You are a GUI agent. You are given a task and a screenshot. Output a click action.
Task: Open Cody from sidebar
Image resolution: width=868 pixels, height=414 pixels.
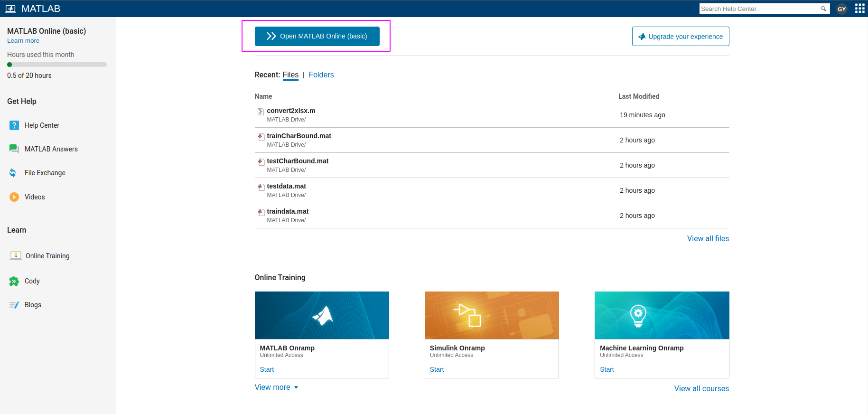pyautogui.click(x=32, y=281)
